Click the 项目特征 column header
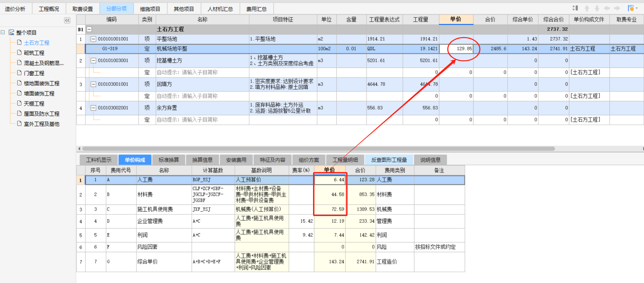 [x=283, y=20]
